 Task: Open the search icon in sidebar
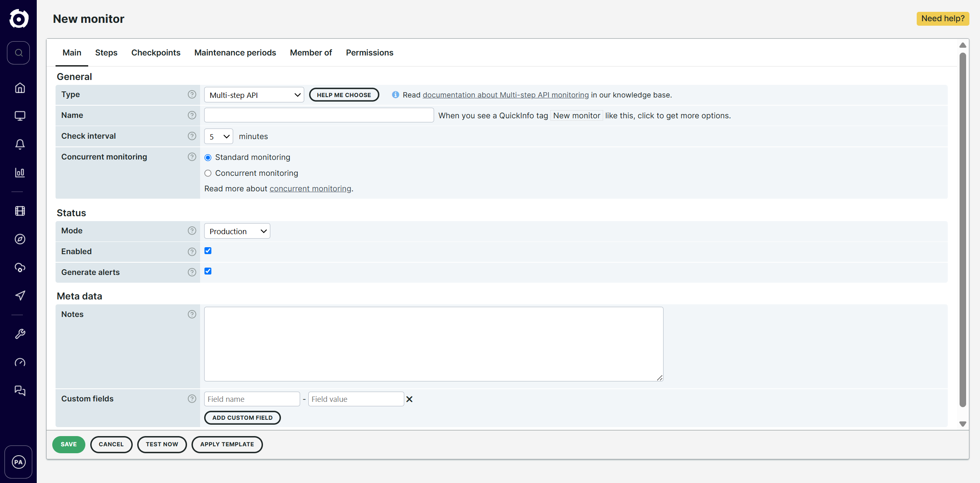pos(18,53)
